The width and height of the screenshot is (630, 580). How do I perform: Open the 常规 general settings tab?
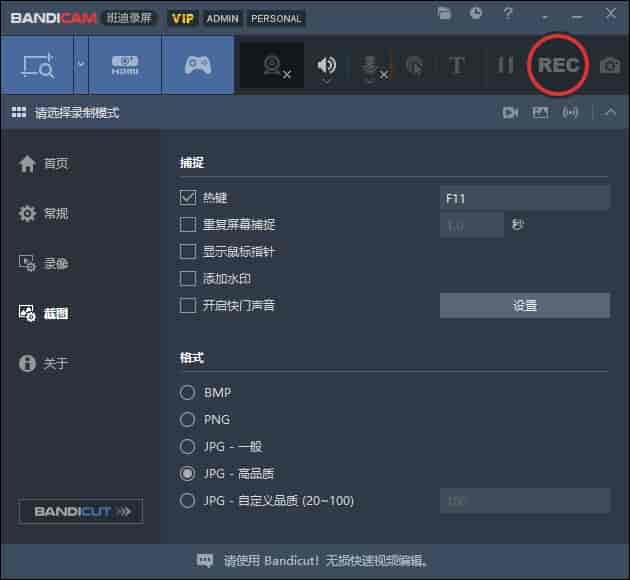click(56, 214)
